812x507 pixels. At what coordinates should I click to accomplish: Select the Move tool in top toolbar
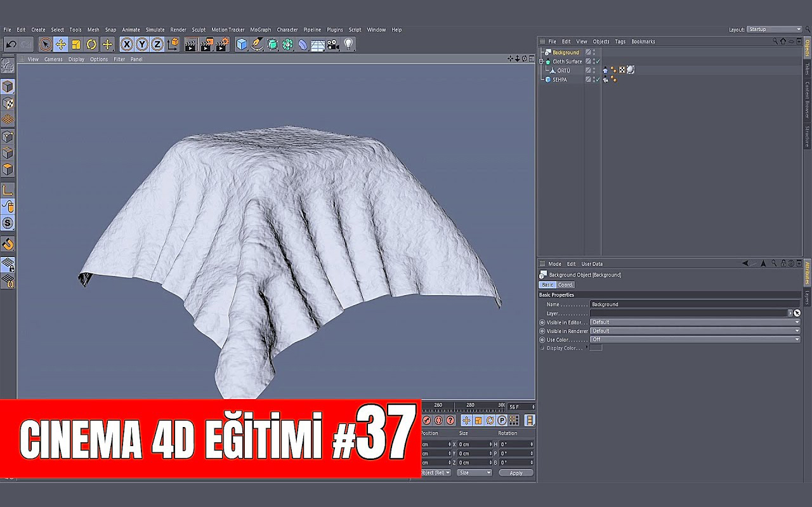coord(61,44)
